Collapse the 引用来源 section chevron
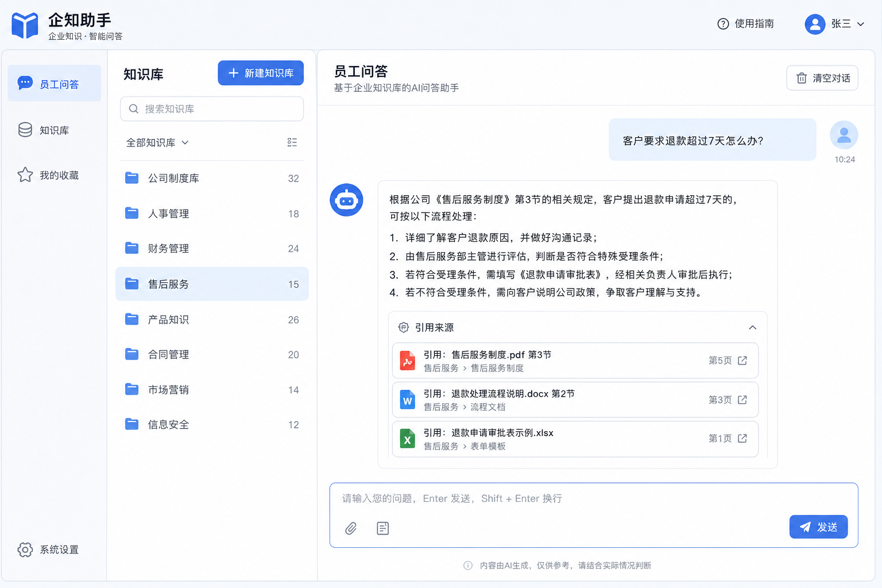Screen dimensions: 882x588 [752, 327]
